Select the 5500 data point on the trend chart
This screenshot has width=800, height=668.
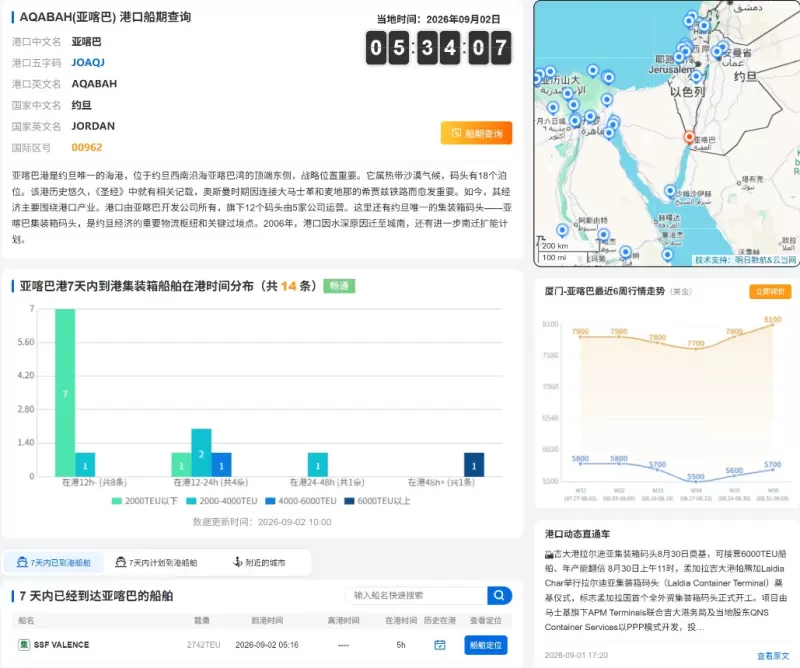click(695, 481)
